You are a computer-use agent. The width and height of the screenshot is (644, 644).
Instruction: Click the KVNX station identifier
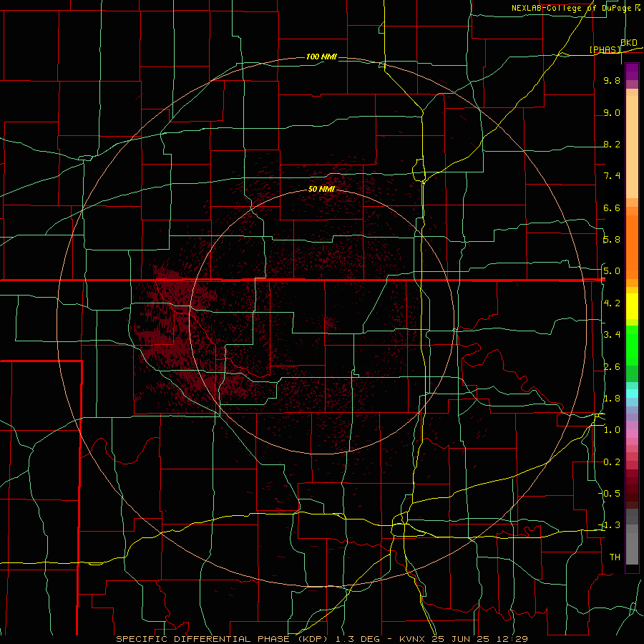click(412, 639)
